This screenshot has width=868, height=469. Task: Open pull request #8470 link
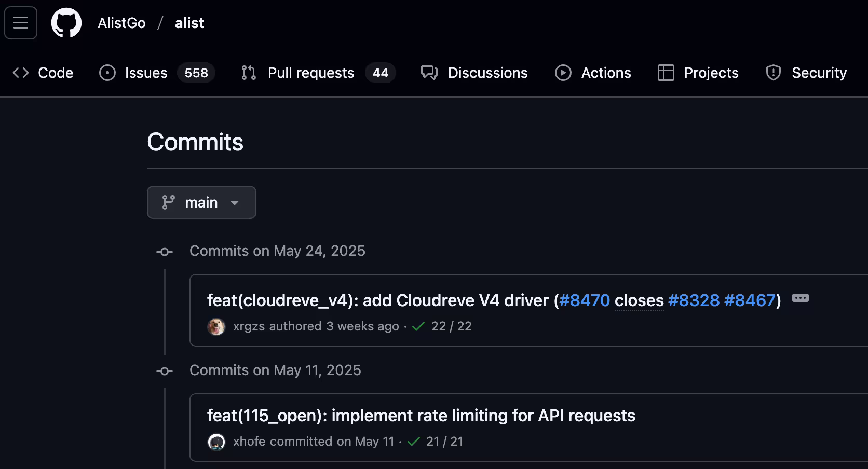pyautogui.click(x=585, y=300)
